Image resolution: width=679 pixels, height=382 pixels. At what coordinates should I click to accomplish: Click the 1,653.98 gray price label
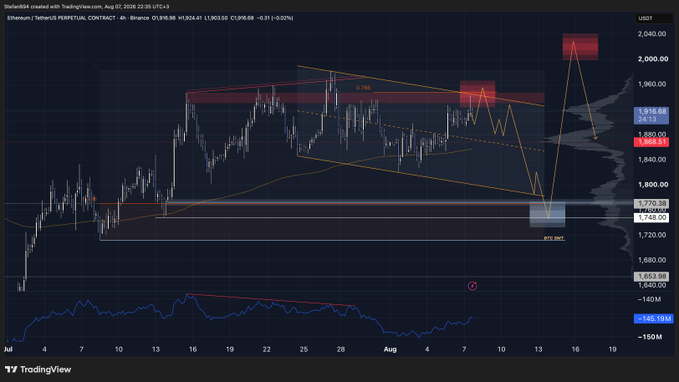(x=651, y=276)
